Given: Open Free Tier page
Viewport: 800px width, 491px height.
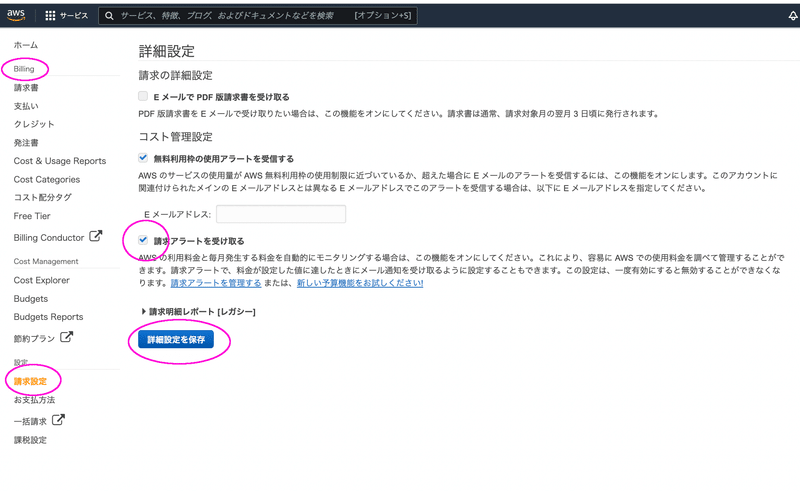Looking at the screenshot, I should point(32,216).
